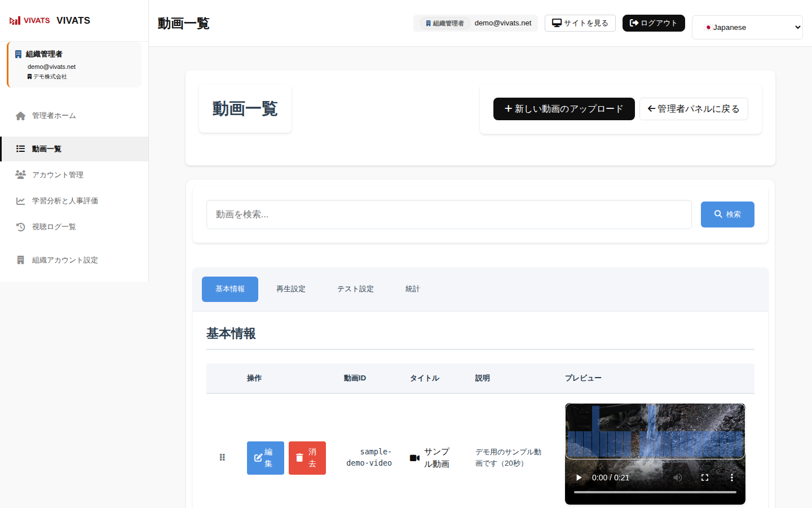Click the users icon beside アカウント管理

(x=20, y=175)
